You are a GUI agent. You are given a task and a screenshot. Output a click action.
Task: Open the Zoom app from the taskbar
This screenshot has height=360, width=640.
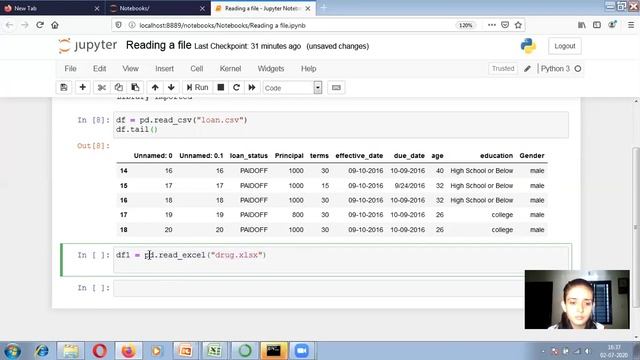click(x=301, y=351)
